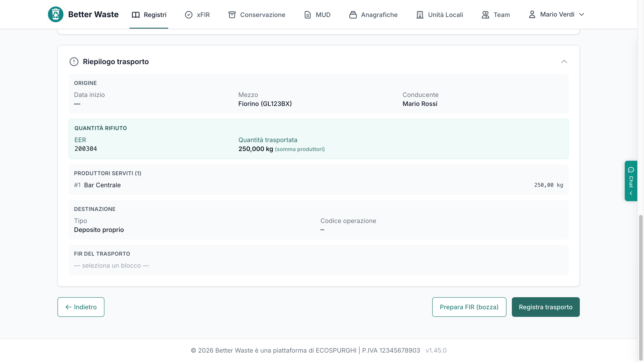The height and width of the screenshot is (362, 644).
Task: Click the MUD document icon
Action: (x=307, y=15)
